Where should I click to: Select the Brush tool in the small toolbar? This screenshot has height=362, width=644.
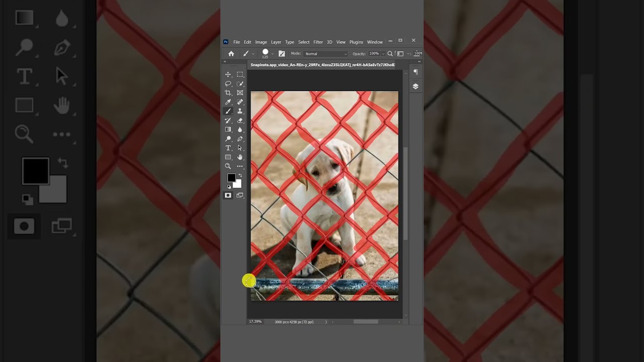228,111
